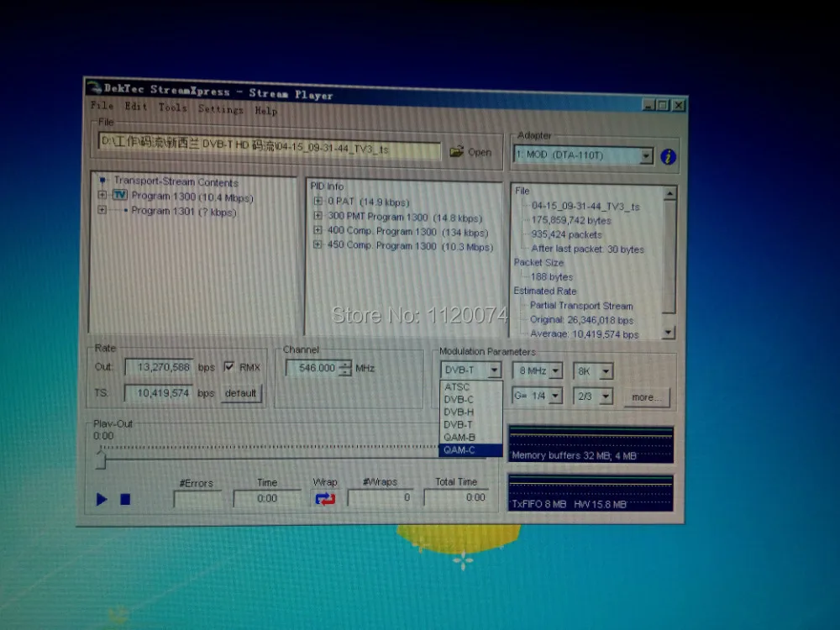Image resolution: width=840 pixels, height=630 pixels.
Task: Select '188 bytes' packet size row
Action: click(x=551, y=277)
